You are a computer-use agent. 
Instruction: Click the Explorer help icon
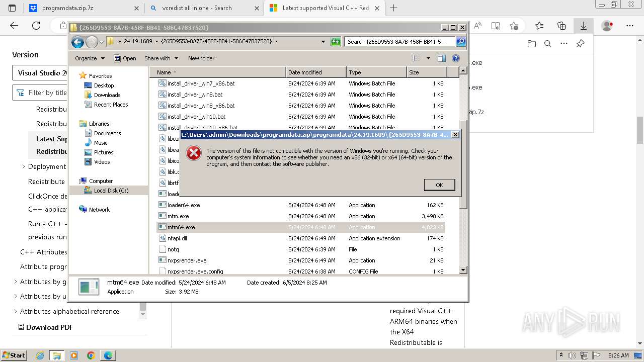(x=456, y=58)
